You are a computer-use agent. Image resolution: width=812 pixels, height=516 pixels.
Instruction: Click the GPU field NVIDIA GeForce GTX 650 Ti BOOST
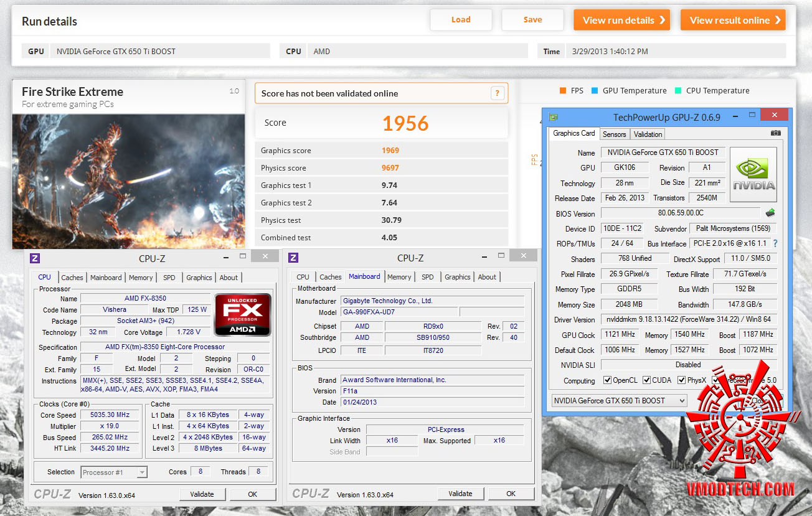pos(161,51)
